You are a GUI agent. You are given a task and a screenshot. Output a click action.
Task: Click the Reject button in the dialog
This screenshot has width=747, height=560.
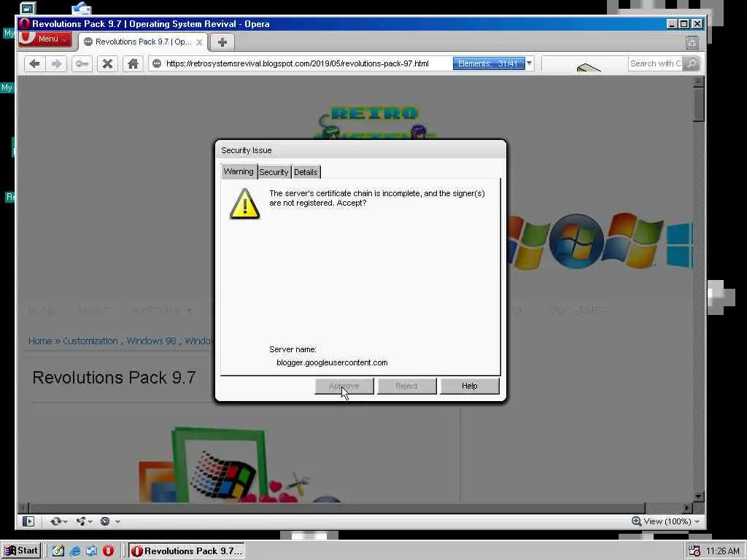pyautogui.click(x=406, y=386)
